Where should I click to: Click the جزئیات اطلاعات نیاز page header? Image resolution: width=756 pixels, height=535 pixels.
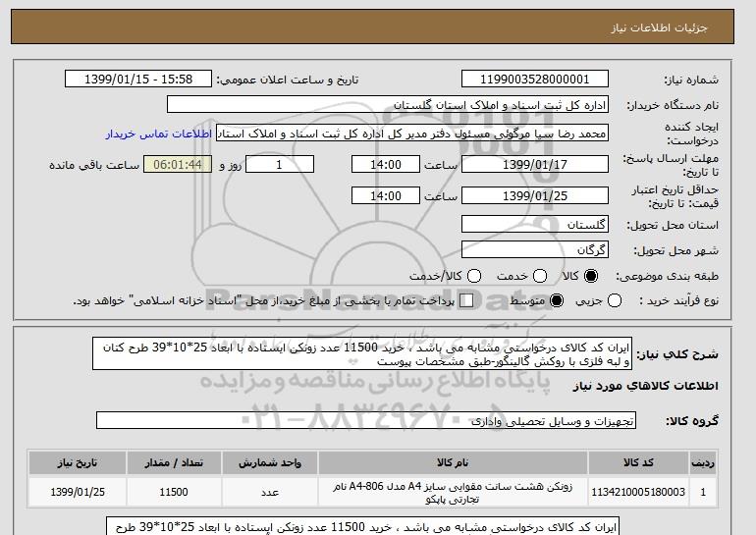coord(659,27)
